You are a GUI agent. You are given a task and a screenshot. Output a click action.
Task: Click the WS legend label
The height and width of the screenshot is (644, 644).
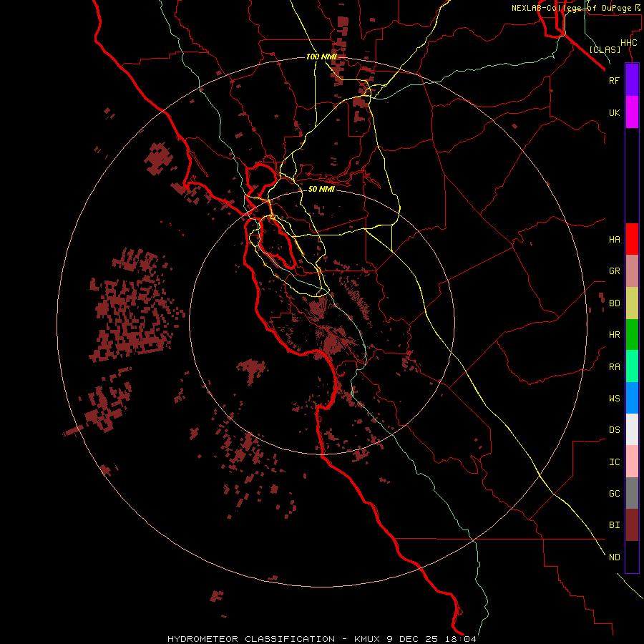(x=615, y=398)
